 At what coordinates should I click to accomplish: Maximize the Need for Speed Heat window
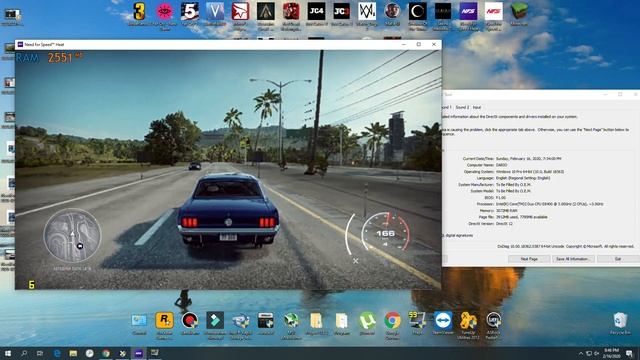pyautogui.click(x=418, y=44)
